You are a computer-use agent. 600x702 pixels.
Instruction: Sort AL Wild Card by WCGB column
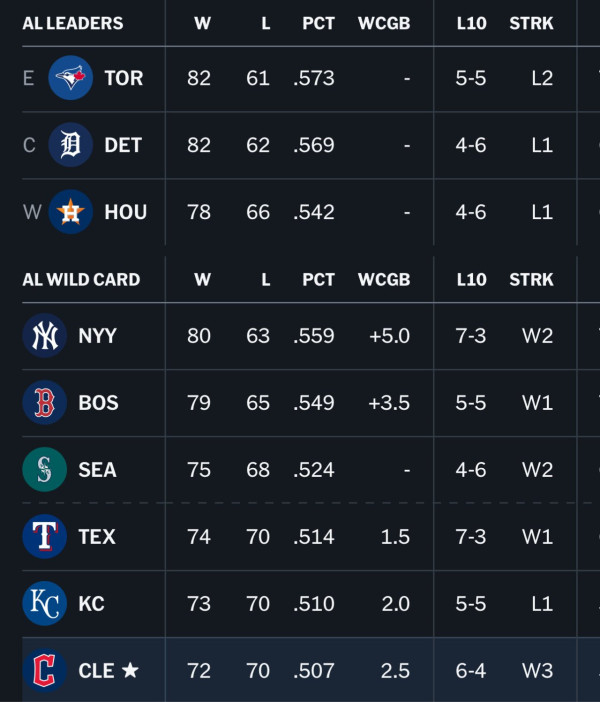pyautogui.click(x=384, y=280)
